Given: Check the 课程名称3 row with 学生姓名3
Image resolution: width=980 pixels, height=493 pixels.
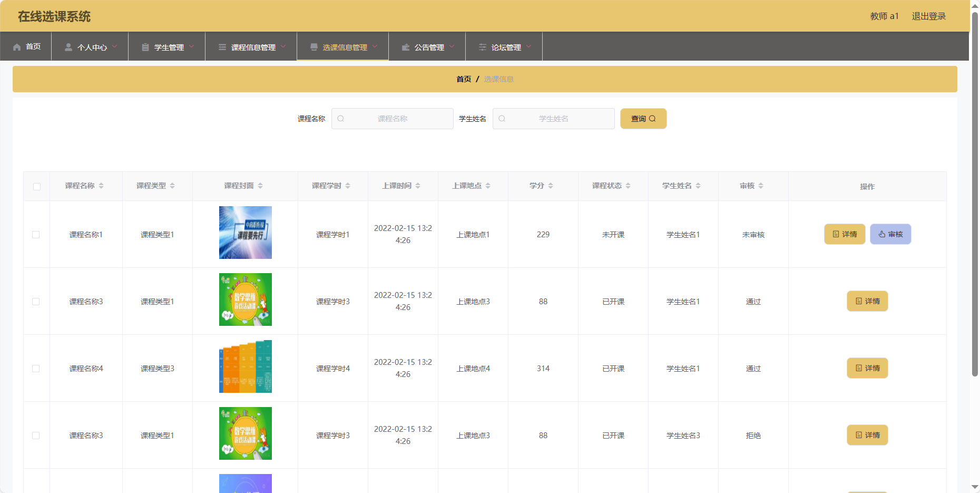Looking at the screenshot, I should (x=36, y=436).
